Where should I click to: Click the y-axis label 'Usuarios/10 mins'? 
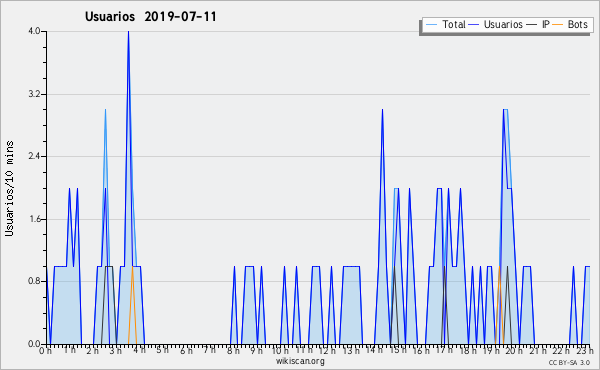click(9, 188)
